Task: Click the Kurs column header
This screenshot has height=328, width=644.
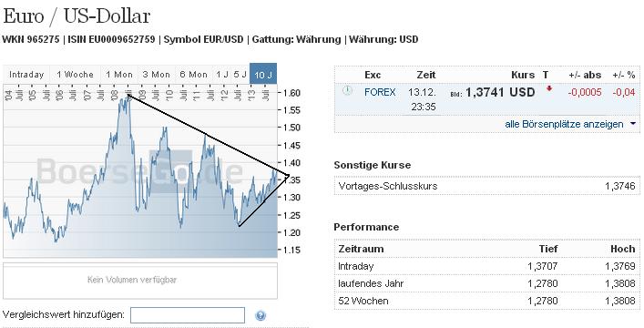Action: (523, 75)
